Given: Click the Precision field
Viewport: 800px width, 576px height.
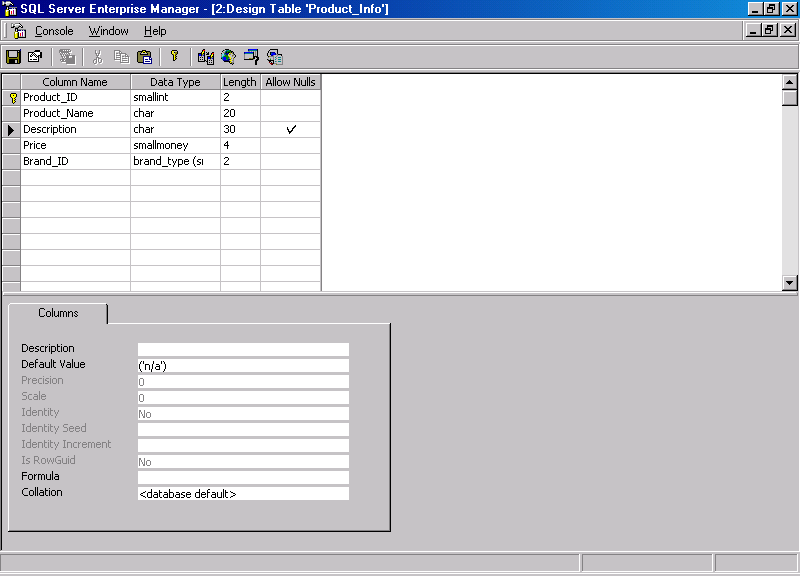Looking at the screenshot, I should point(243,381).
